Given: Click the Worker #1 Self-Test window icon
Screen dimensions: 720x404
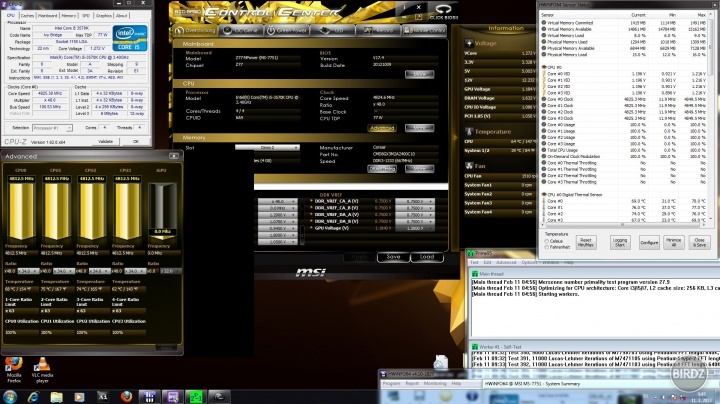Looking at the screenshot, I should [475, 347].
